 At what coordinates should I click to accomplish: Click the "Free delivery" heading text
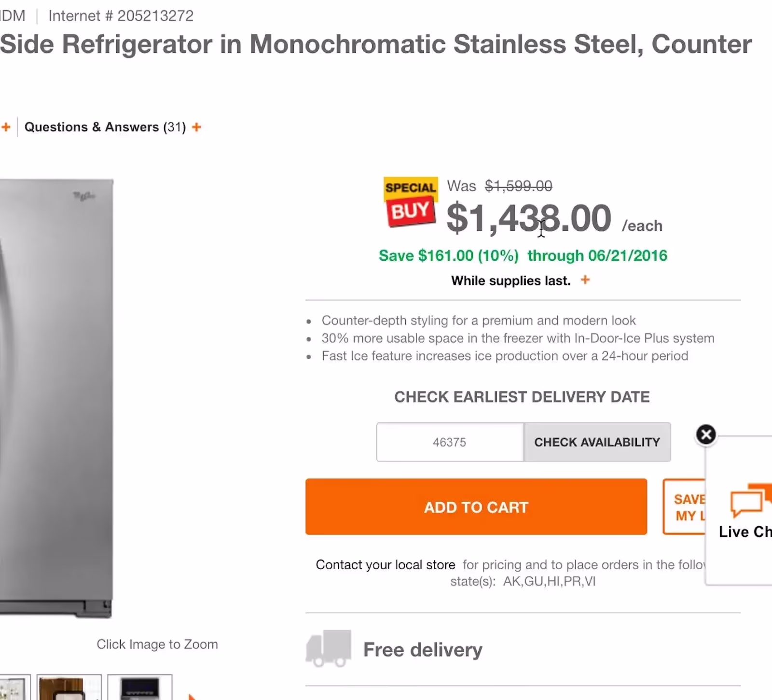(x=423, y=650)
